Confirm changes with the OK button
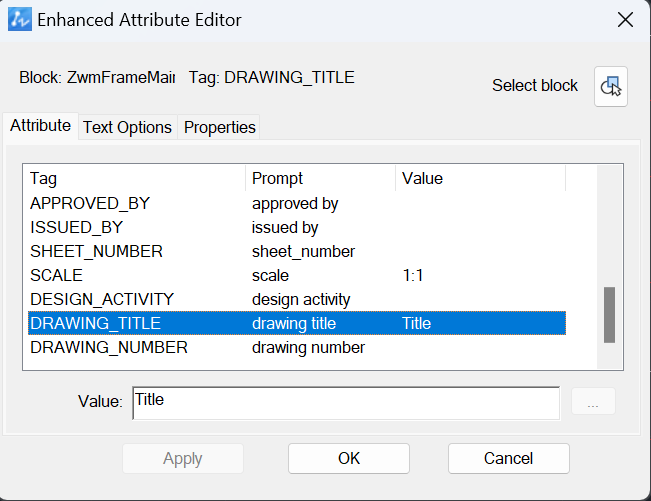Image resolution: width=651 pixels, height=501 pixels. [349, 459]
